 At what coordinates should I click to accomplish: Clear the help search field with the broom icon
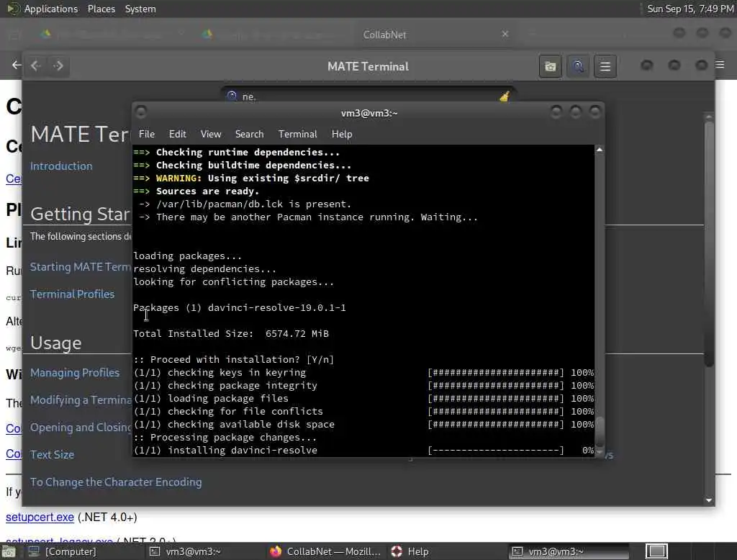click(505, 96)
